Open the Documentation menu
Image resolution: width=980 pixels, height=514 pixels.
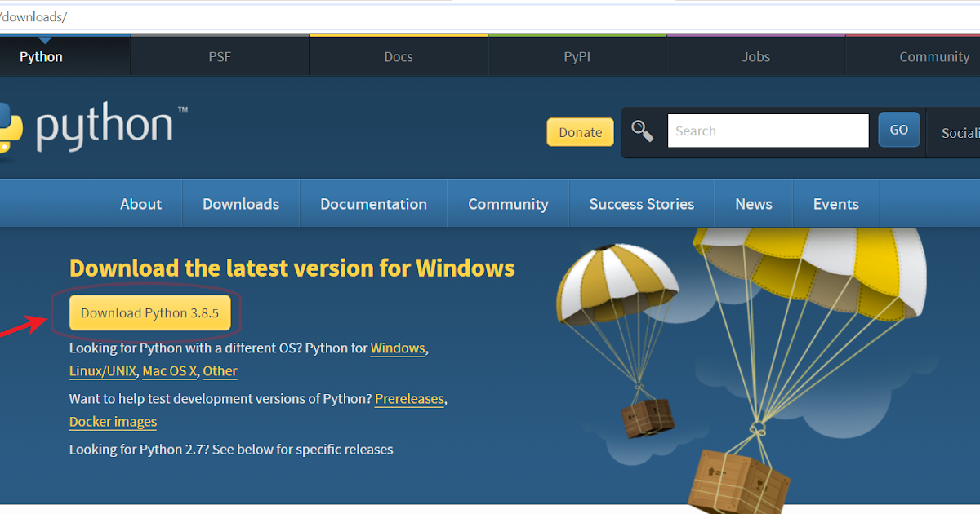373,203
